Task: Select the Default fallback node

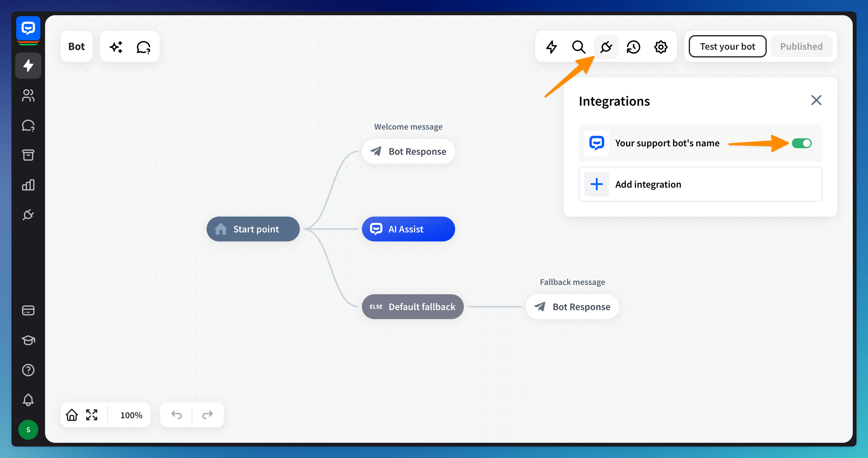Action: (413, 307)
